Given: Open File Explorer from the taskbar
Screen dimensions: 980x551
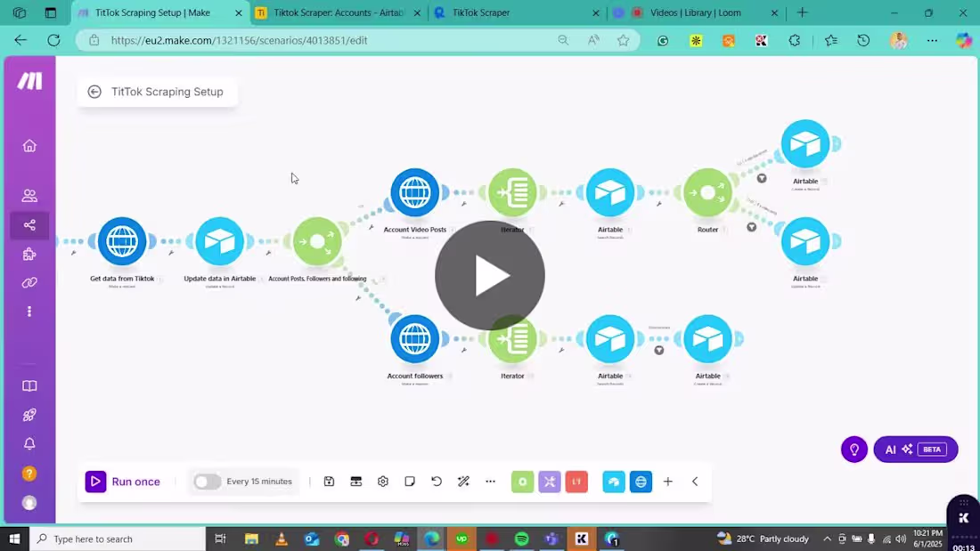Looking at the screenshot, I should pyautogui.click(x=251, y=539).
